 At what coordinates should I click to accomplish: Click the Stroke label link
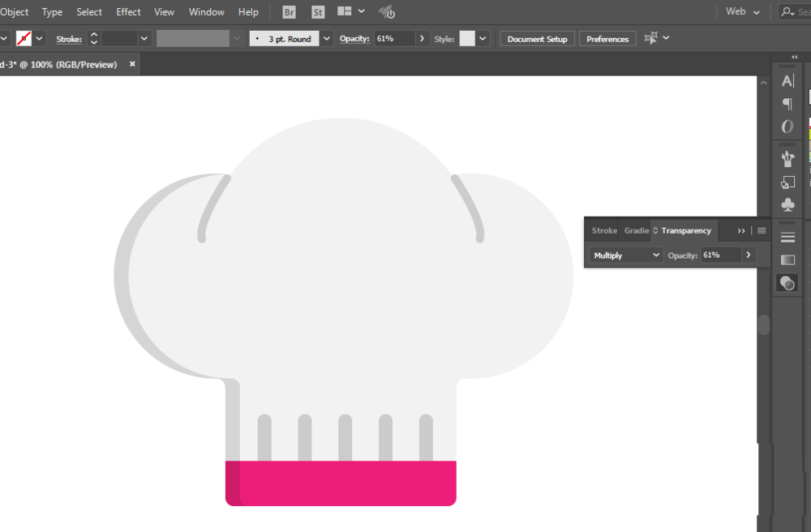[69, 39]
